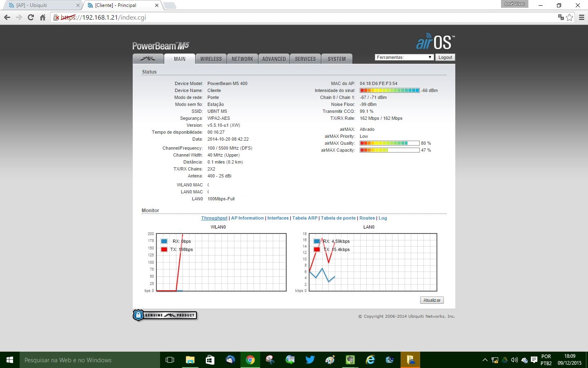
Task: Click the channel width '40 MHz (Upper)'
Action: [x=223, y=155]
